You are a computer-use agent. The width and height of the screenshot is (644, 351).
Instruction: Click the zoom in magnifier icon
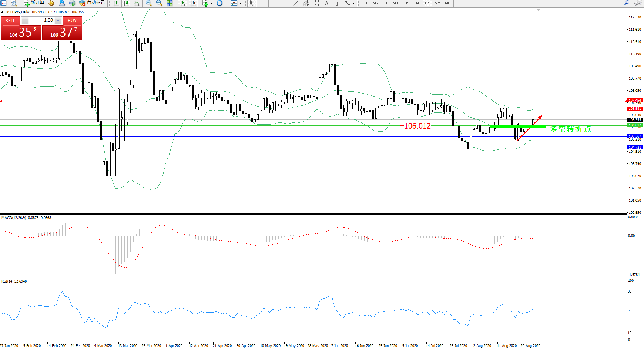click(149, 3)
